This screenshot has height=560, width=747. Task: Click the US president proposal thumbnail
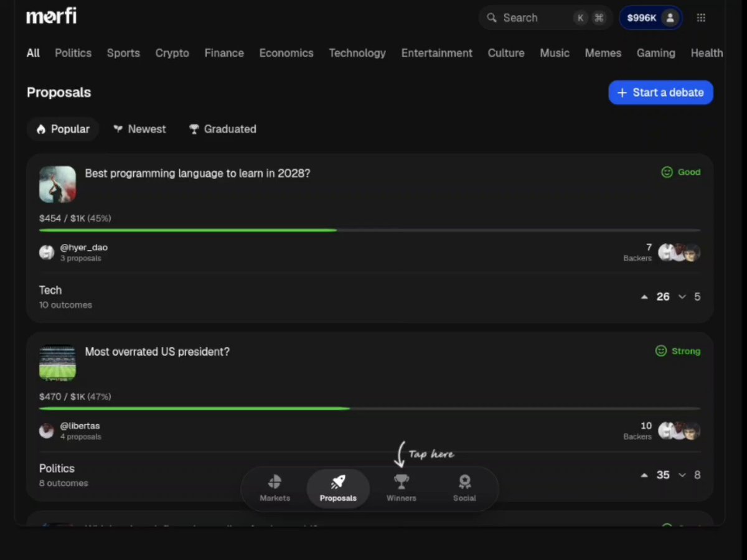click(x=57, y=362)
